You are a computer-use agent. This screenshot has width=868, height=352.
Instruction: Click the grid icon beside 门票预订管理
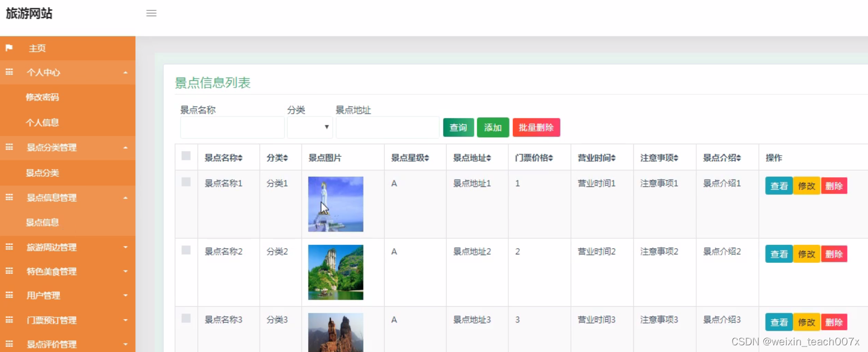[x=9, y=320]
